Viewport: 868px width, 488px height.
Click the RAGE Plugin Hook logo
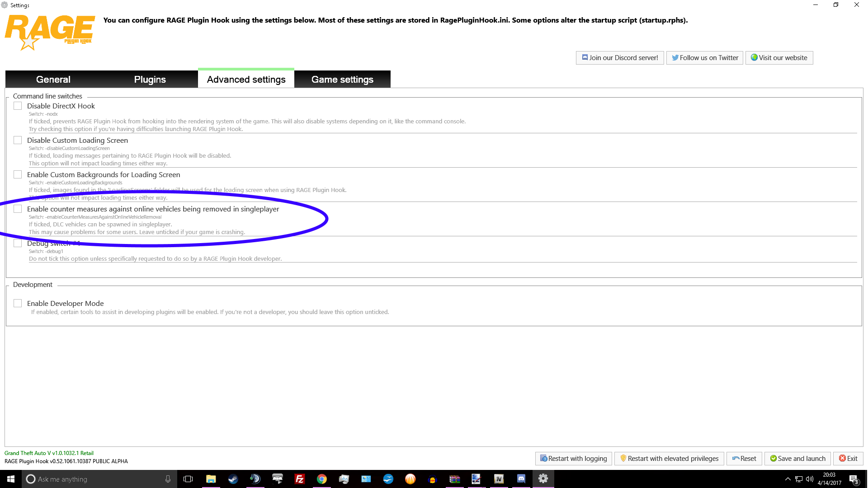pos(50,32)
